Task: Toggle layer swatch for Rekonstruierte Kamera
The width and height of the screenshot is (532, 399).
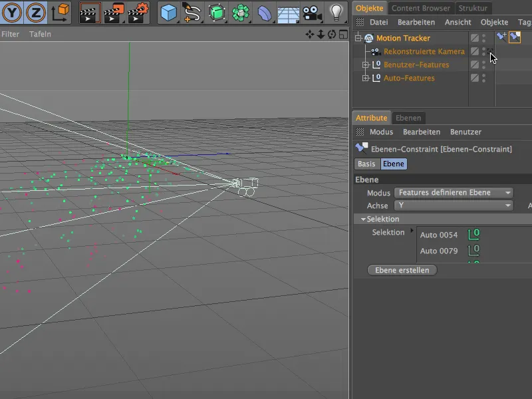Action: click(475, 51)
